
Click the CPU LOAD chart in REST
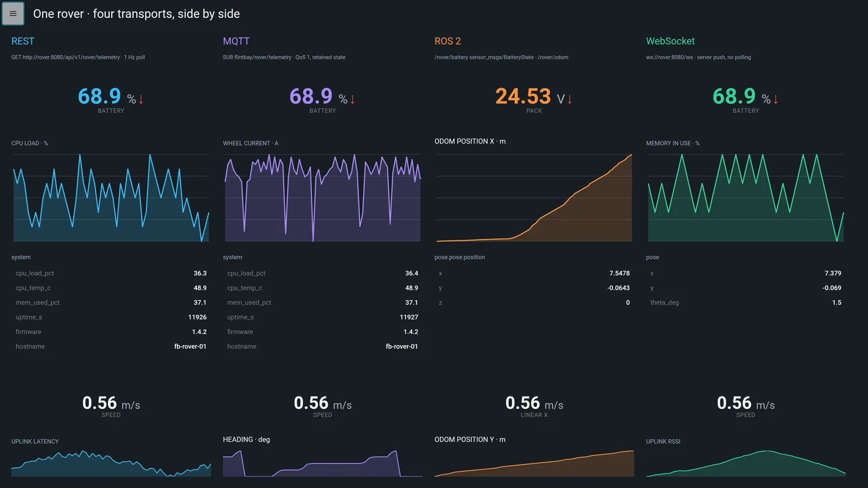tap(111, 198)
